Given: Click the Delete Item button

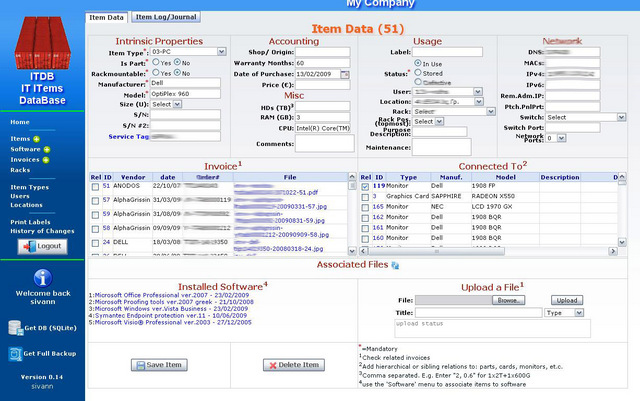Looking at the screenshot, I should tap(294, 365).
